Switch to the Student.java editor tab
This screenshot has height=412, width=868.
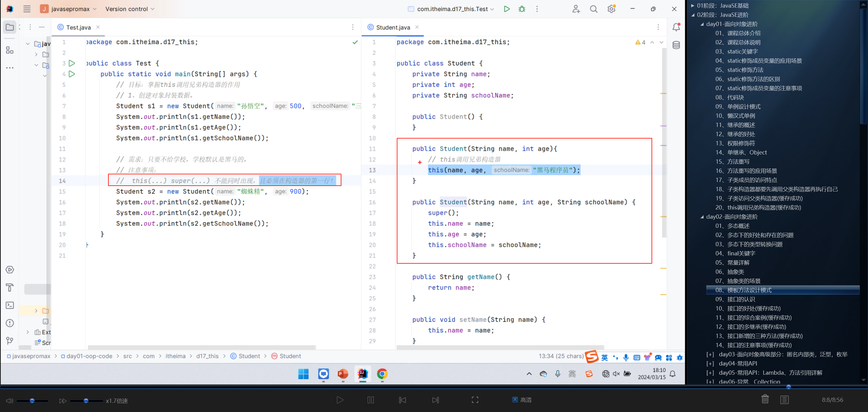point(393,27)
